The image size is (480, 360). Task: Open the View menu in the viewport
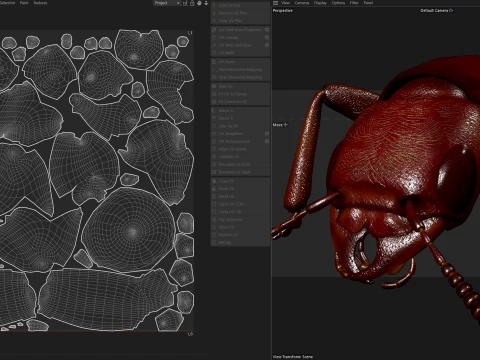point(286,3)
